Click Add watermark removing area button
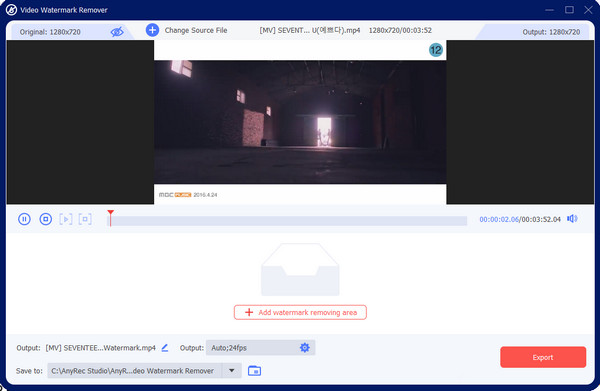This screenshot has height=391, width=600. (x=300, y=312)
